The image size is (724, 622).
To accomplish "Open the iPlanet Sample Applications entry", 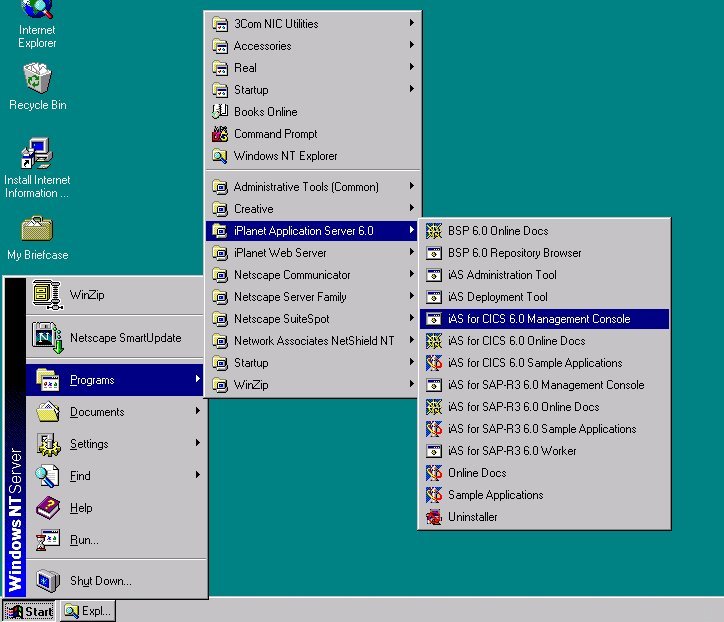I will click(544, 495).
